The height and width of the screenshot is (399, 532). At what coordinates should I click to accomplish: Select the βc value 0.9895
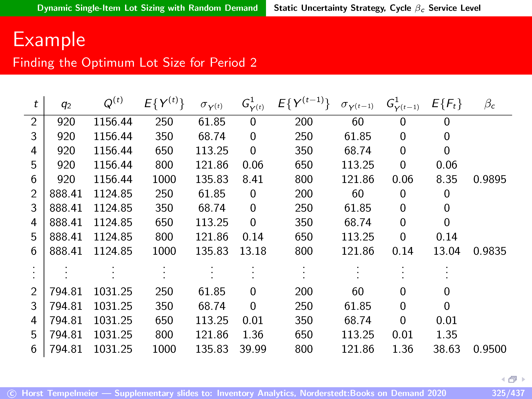490,179
